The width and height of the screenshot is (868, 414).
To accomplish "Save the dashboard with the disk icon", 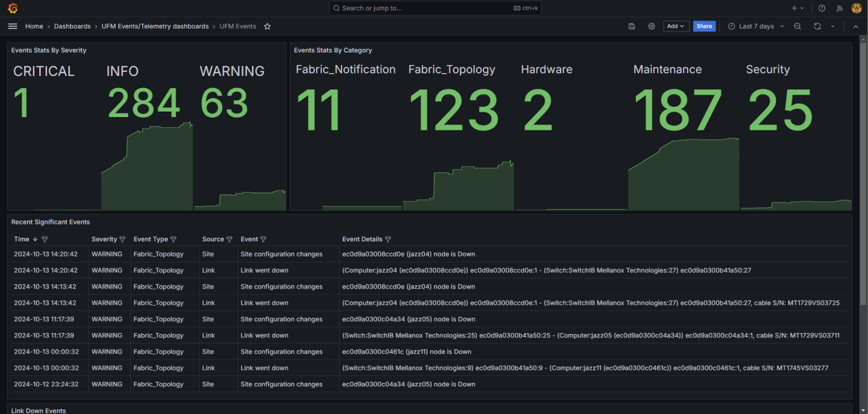I will tap(631, 26).
